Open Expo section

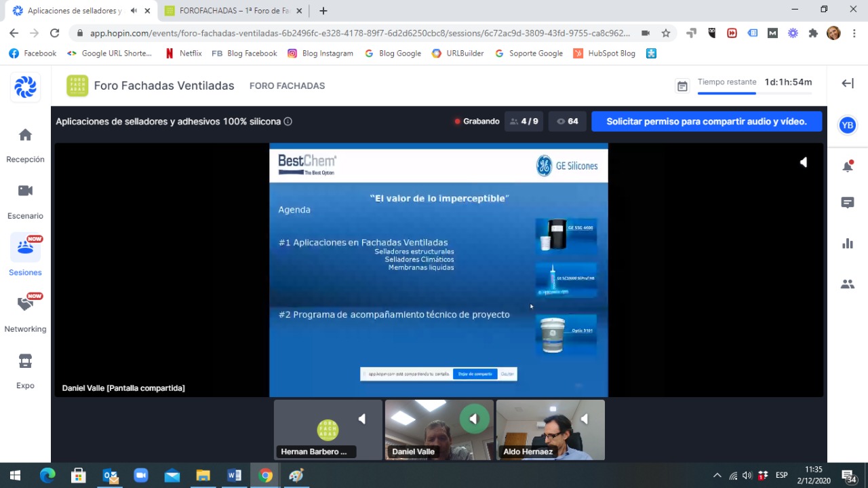point(25,371)
